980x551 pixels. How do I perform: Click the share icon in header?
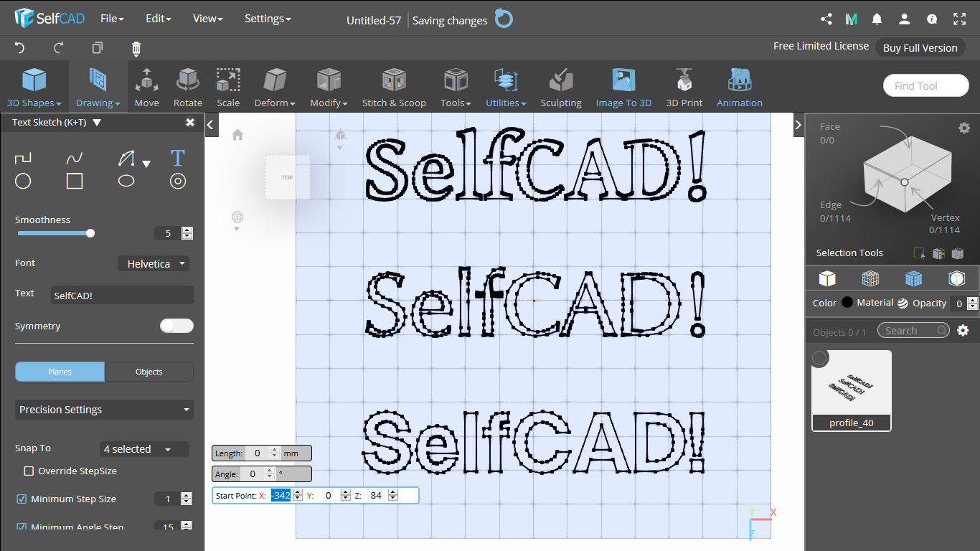[x=826, y=19]
